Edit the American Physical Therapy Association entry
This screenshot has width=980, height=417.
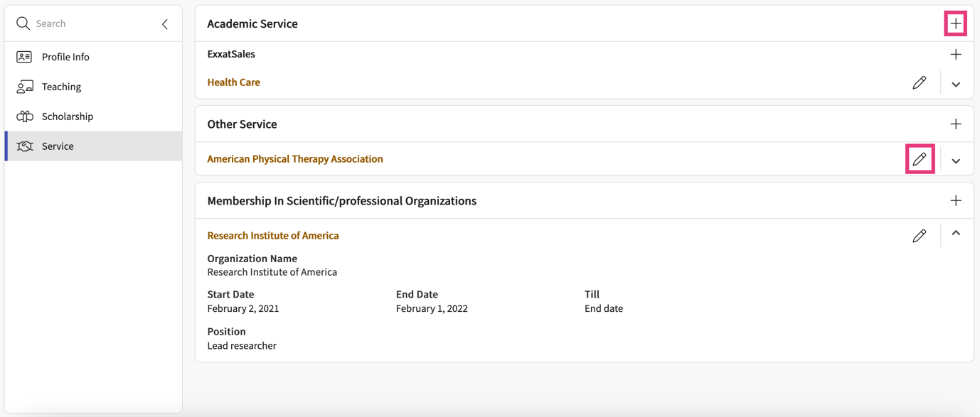click(x=919, y=159)
